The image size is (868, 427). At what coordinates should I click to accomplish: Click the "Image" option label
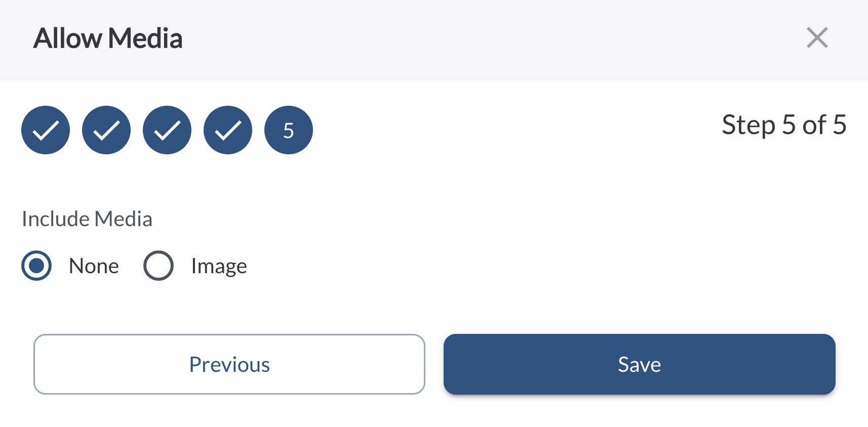219,266
